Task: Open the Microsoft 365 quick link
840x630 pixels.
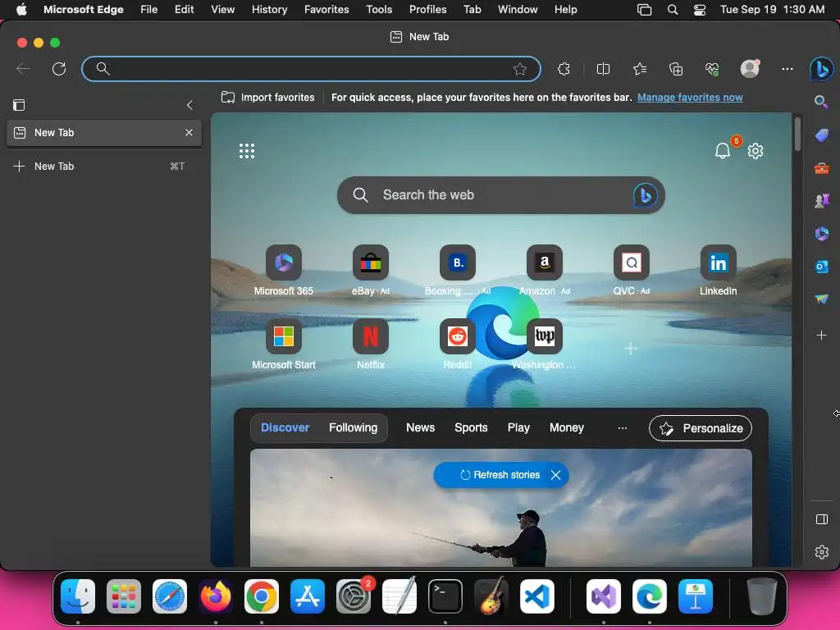Action: pyautogui.click(x=283, y=271)
